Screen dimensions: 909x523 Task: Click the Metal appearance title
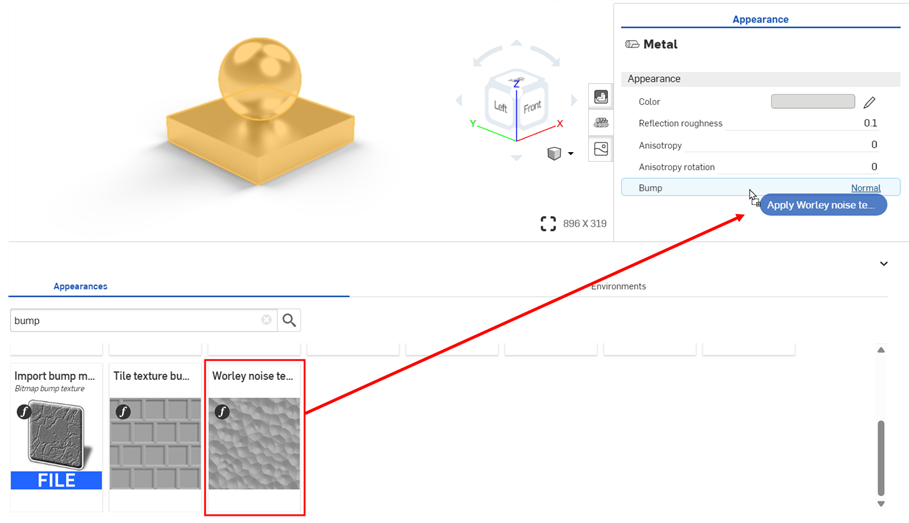660,44
